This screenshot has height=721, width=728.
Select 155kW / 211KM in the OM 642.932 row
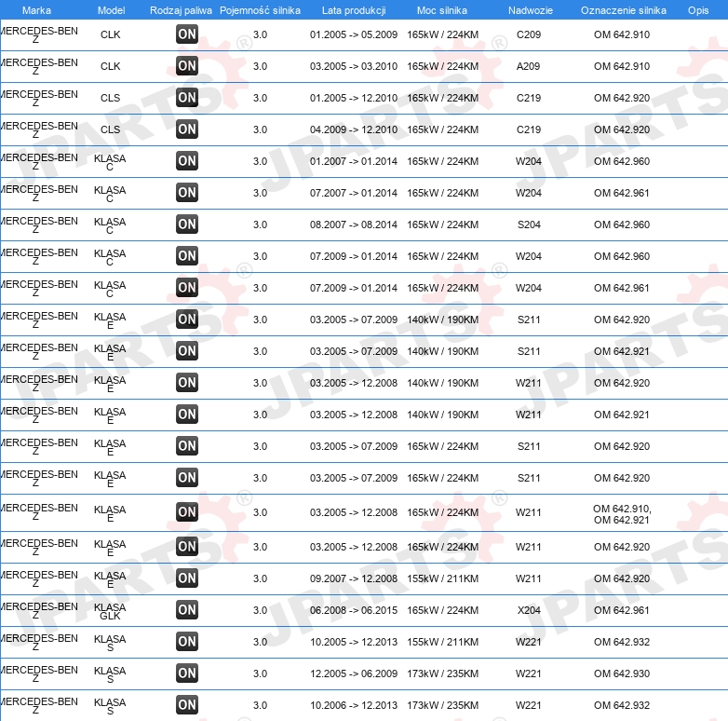442,642
